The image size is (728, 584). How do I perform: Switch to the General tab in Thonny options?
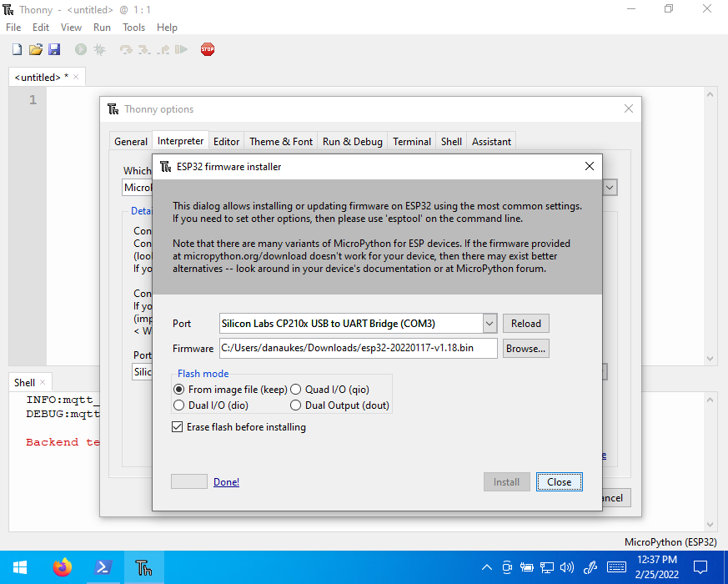click(131, 141)
